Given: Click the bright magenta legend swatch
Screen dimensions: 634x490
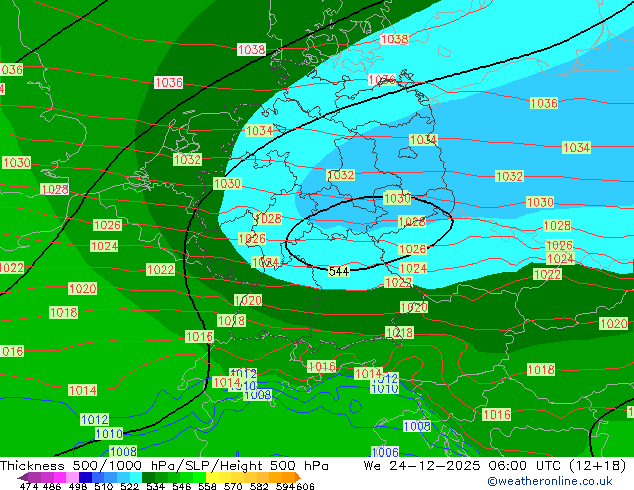Looking at the screenshot, I should 60,477.
